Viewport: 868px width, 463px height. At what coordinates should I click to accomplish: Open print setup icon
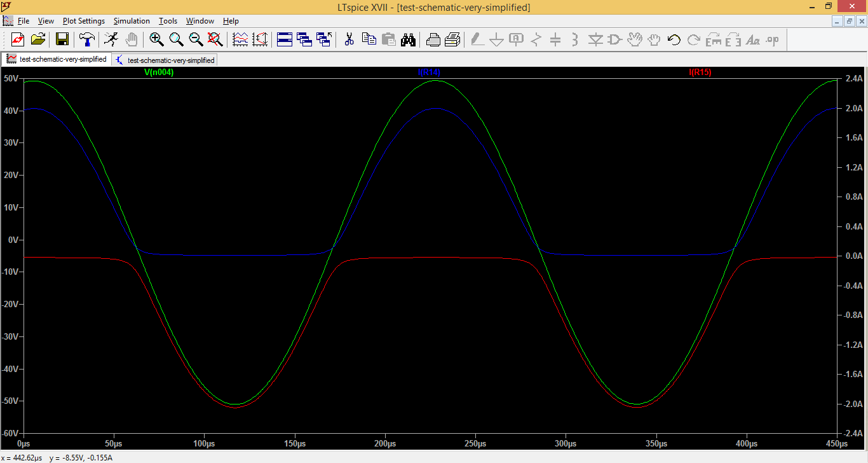452,39
